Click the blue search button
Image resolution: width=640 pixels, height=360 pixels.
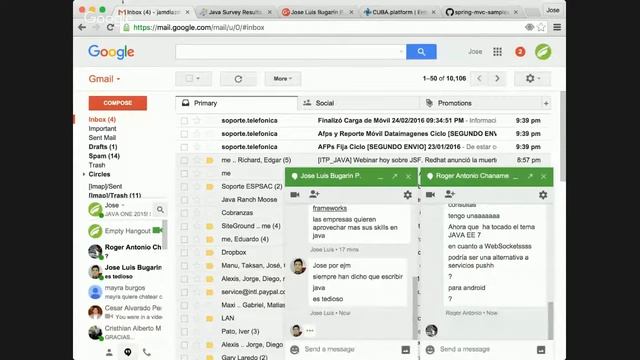tap(421, 52)
